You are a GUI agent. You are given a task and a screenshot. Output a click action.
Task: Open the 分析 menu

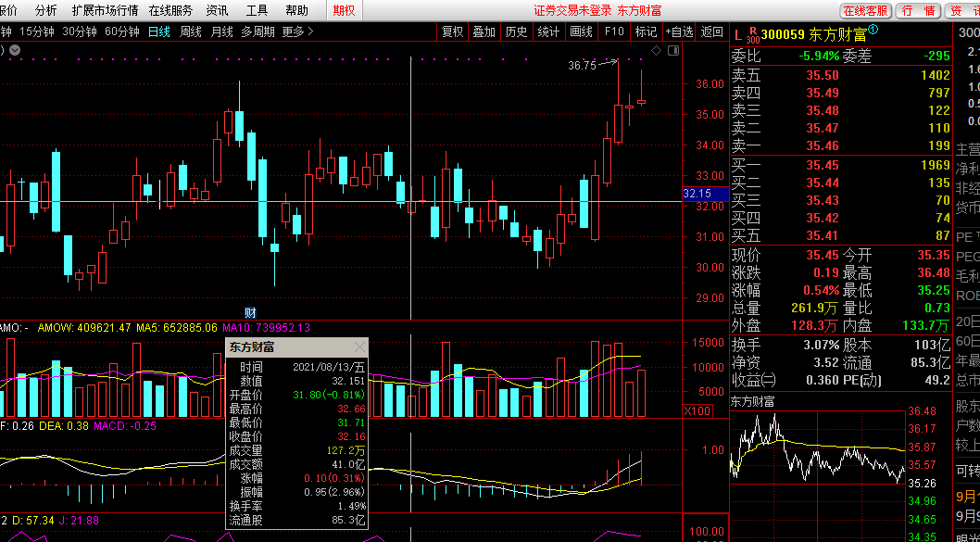point(45,10)
